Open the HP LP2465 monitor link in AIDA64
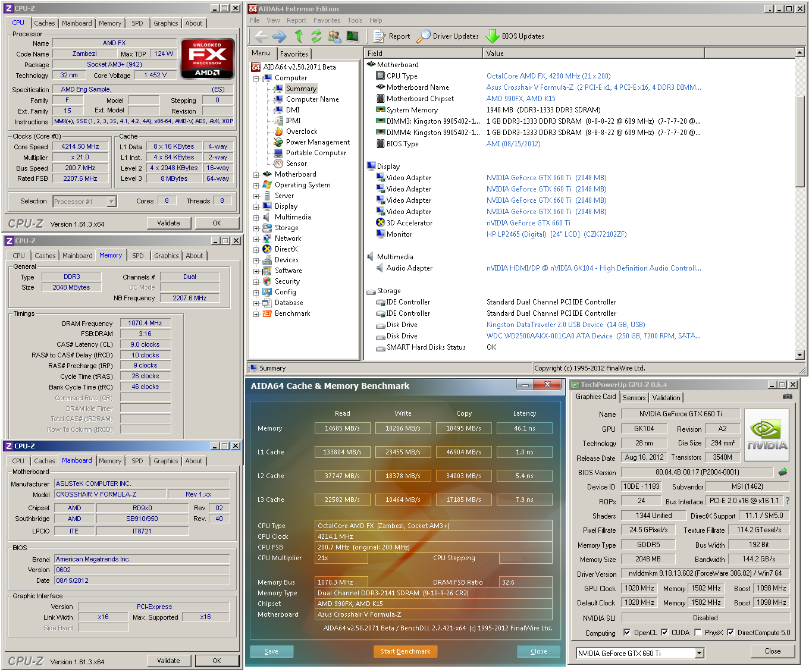The height and width of the screenshot is (672, 809). [556, 234]
